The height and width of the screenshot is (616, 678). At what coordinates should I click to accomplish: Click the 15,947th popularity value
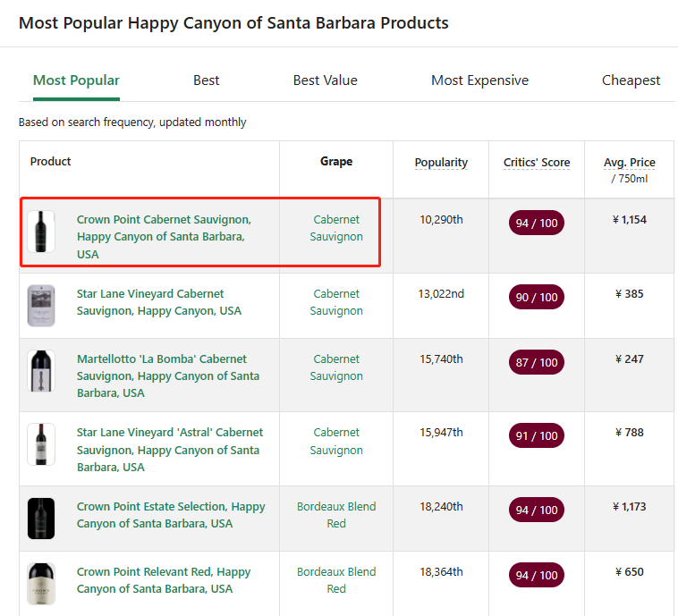click(x=441, y=433)
